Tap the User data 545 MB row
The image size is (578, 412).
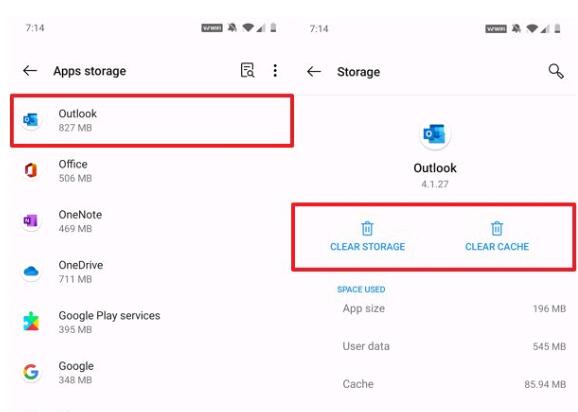454,346
